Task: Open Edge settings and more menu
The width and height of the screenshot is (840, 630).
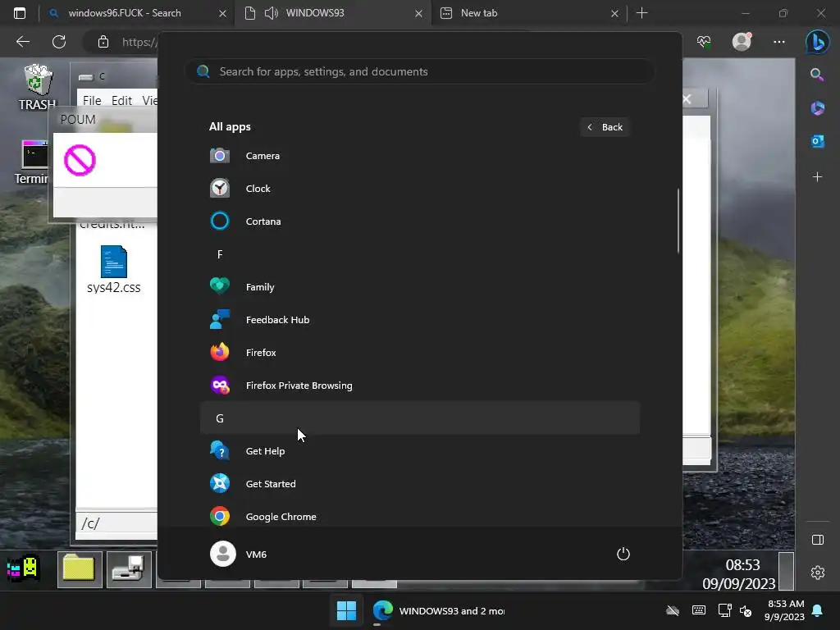Action: pos(779,42)
